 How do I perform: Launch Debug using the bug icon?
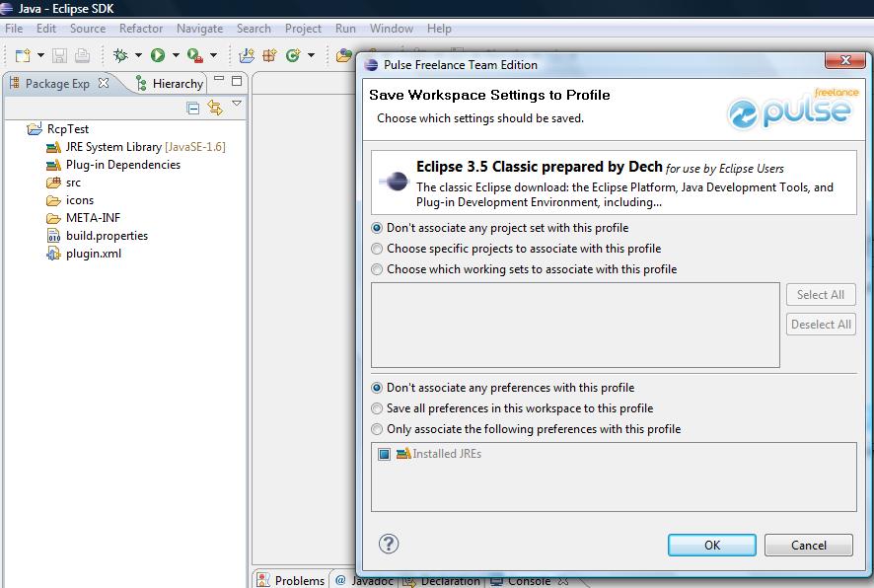tap(119, 55)
